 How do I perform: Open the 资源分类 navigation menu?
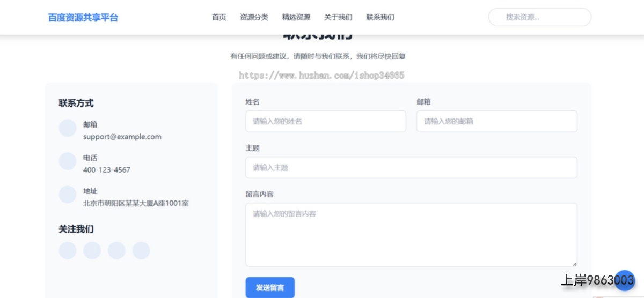tap(254, 17)
